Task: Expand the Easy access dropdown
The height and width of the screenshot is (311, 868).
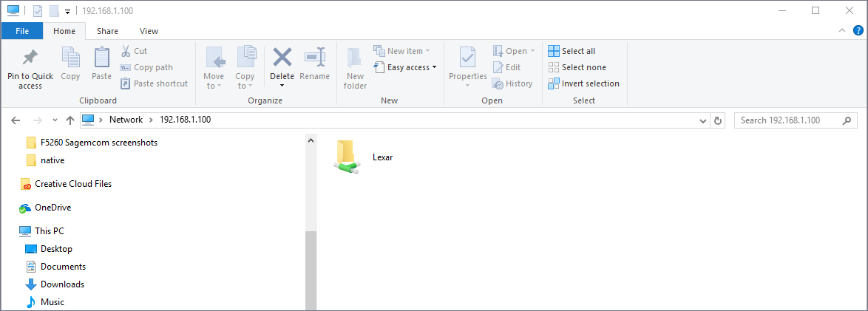Action: click(407, 67)
